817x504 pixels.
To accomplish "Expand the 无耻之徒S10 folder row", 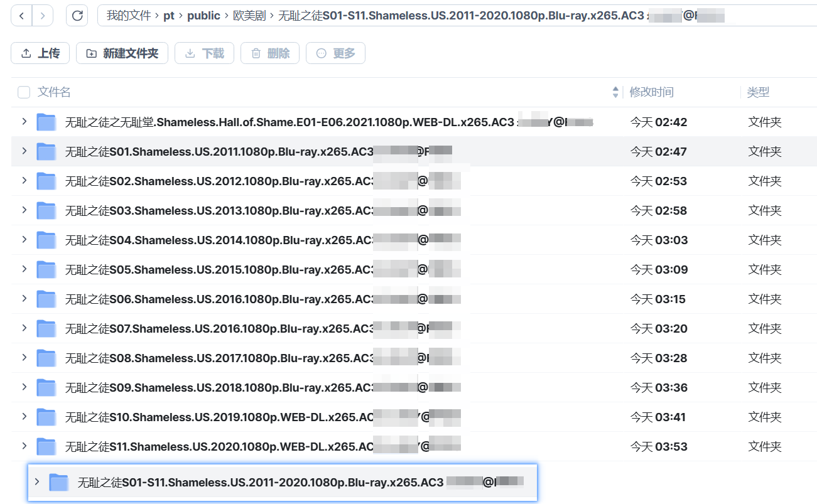I will 24,417.
